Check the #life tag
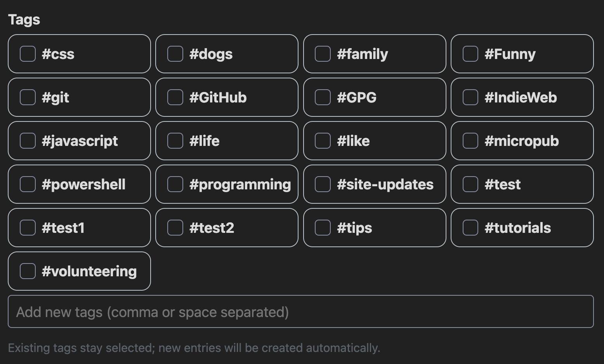This screenshot has height=364, width=604. [x=175, y=141]
